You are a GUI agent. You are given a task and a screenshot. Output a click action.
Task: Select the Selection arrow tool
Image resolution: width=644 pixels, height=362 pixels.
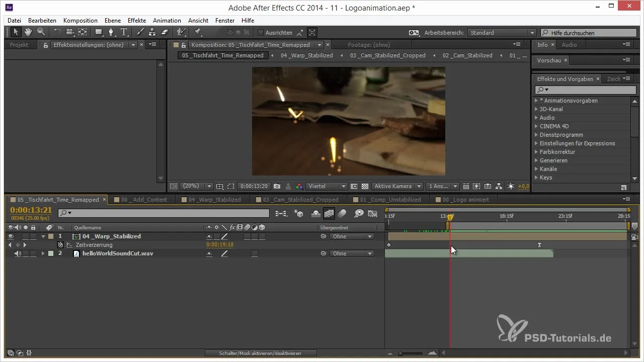click(16, 32)
